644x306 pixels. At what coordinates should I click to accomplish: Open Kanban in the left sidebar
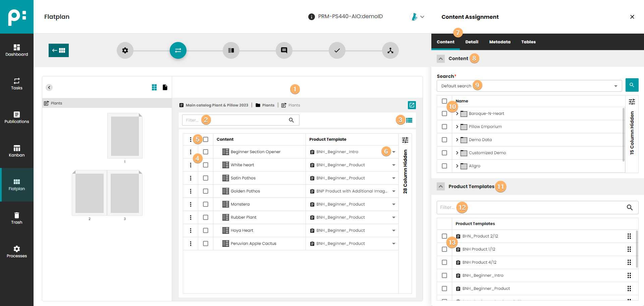point(17,151)
